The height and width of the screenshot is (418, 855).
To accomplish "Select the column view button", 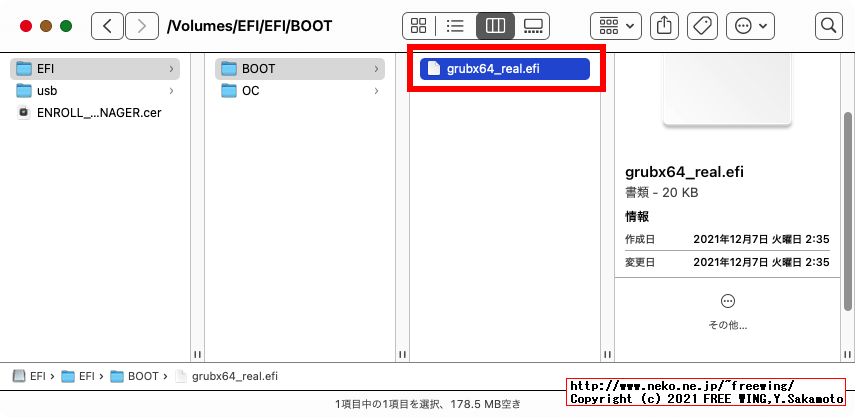I will click(495, 26).
